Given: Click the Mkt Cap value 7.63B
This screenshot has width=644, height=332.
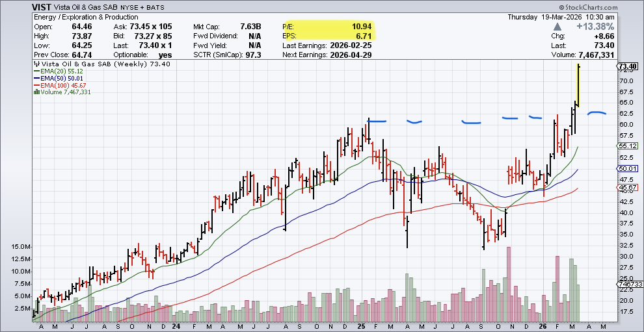Looking at the screenshot, I should [x=251, y=27].
